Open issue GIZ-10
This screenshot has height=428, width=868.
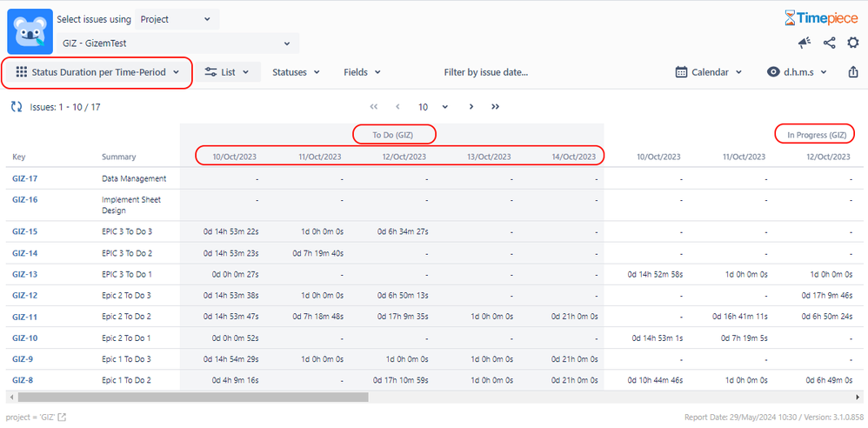pyautogui.click(x=25, y=338)
